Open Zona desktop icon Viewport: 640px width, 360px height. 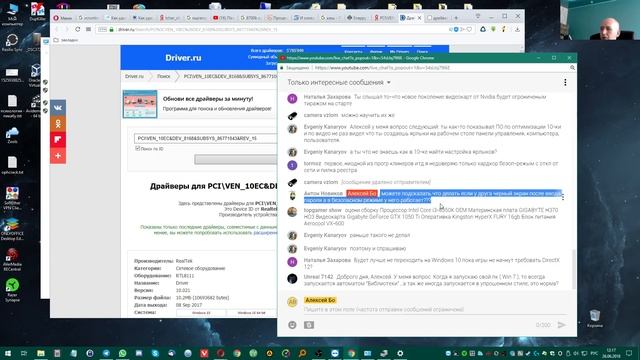pyautogui.click(x=12, y=136)
